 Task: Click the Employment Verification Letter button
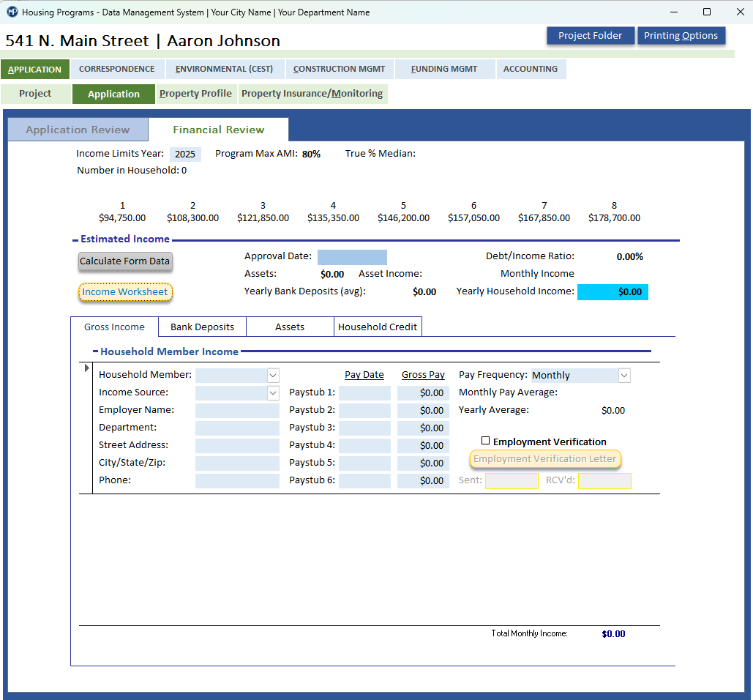coord(545,459)
